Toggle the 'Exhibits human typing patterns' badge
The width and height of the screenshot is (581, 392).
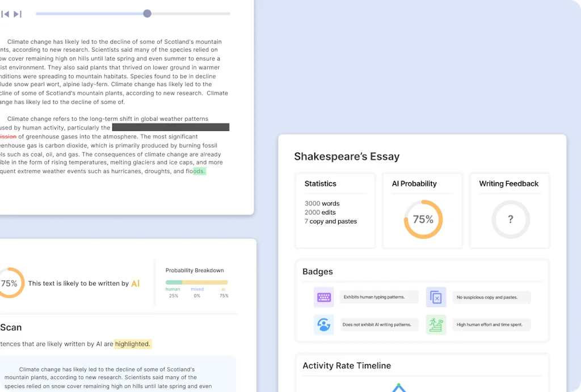380,297
